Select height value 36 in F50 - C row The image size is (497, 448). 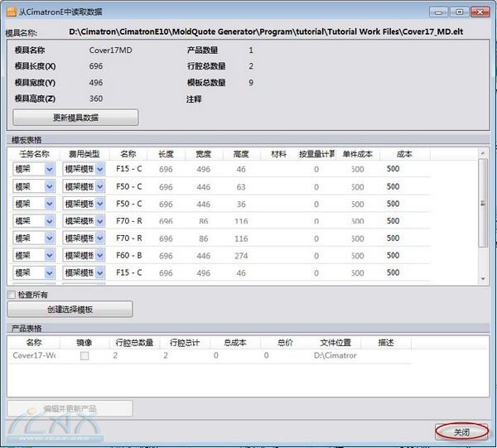[x=241, y=204]
